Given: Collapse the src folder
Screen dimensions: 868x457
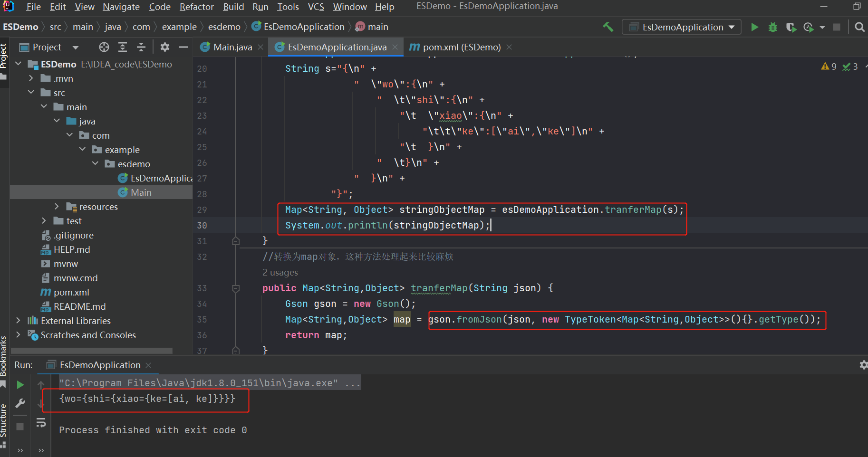Looking at the screenshot, I should [x=31, y=92].
